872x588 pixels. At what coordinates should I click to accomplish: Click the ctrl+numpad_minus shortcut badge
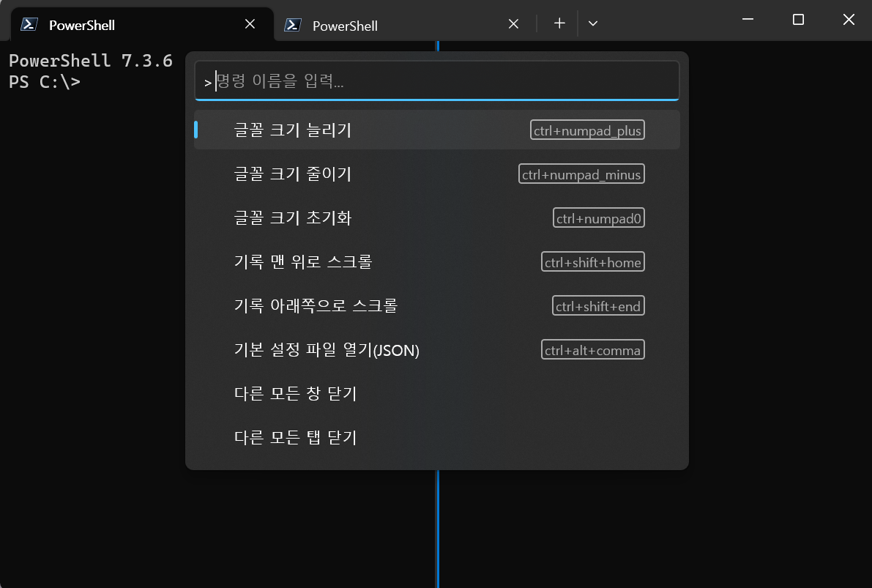[582, 174]
